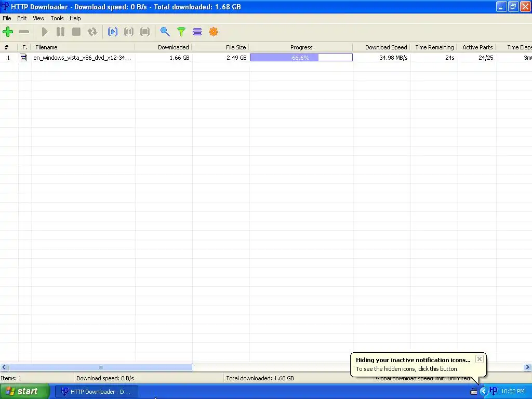The width and height of the screenshot is (532, 399).
Task: Sort by the Download Speed column header
Action: 382,47
